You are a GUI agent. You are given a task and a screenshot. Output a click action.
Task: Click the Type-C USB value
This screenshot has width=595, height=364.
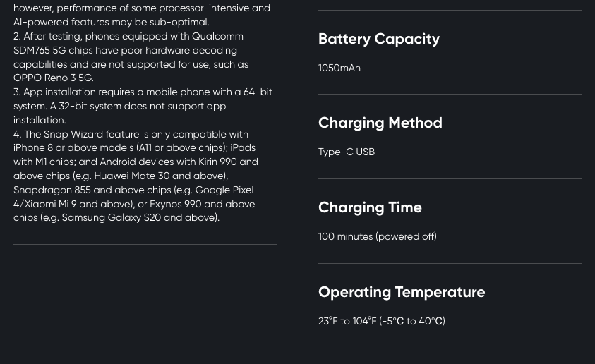pos(347,152)
